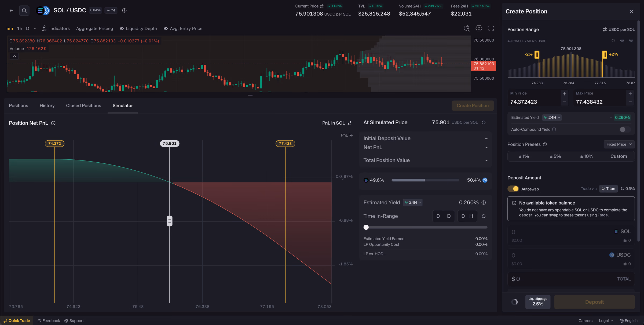Viewport: 644px width, 325px height.
Task: Open the pool search icon
Action: tap(24, 10)
